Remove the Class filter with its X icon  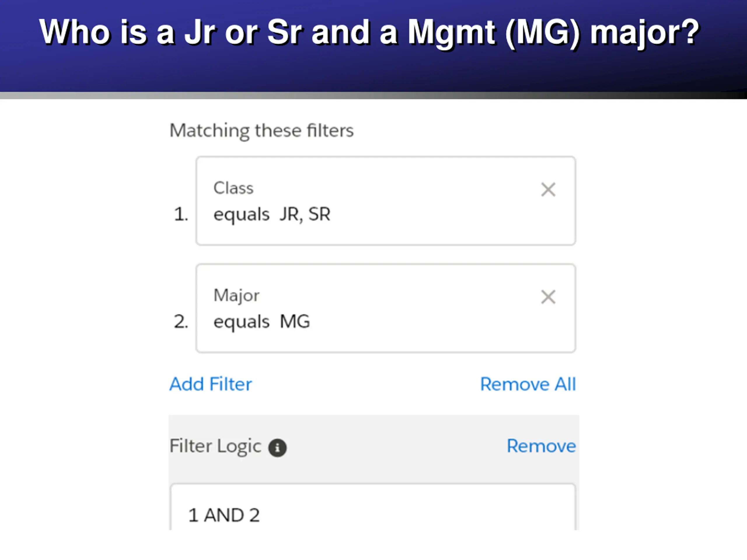[548, 189]
